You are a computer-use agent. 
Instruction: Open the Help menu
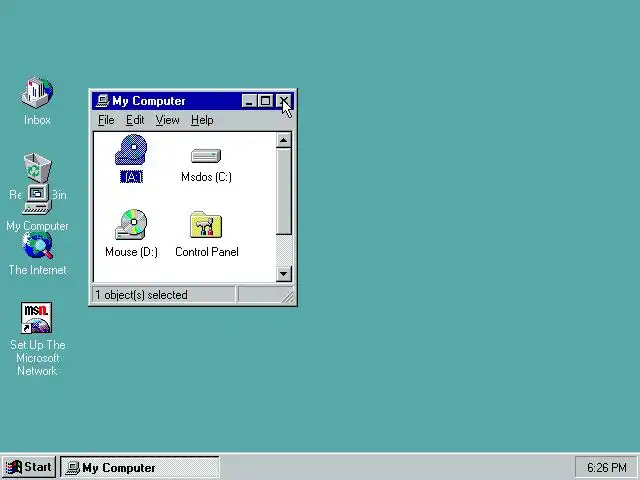(202, 120)
